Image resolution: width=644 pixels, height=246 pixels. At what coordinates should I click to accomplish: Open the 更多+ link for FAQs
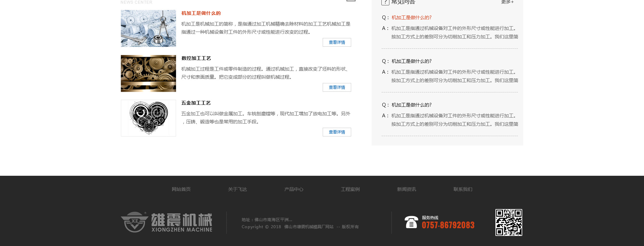pos(507,2)
